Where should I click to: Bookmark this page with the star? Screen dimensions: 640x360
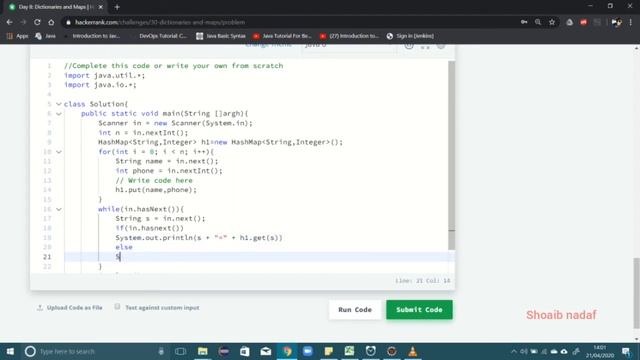coord(552,22)
